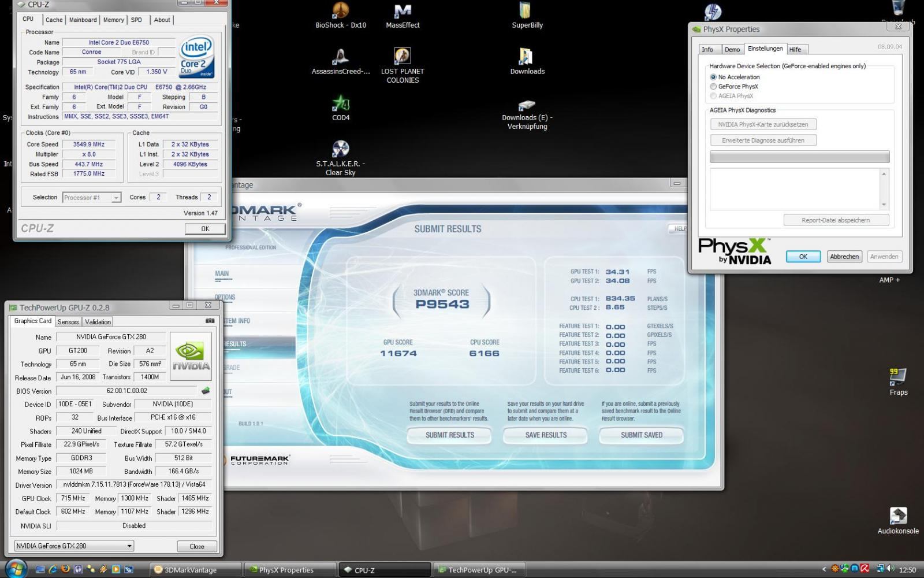Click PhysX diagnostics progress bar
This screenshot has height=578, width=924.
coord(799,157)
